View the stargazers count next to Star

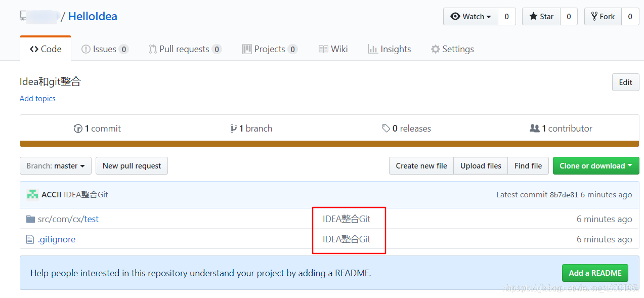pyautogui.click(x=569, y=16)
